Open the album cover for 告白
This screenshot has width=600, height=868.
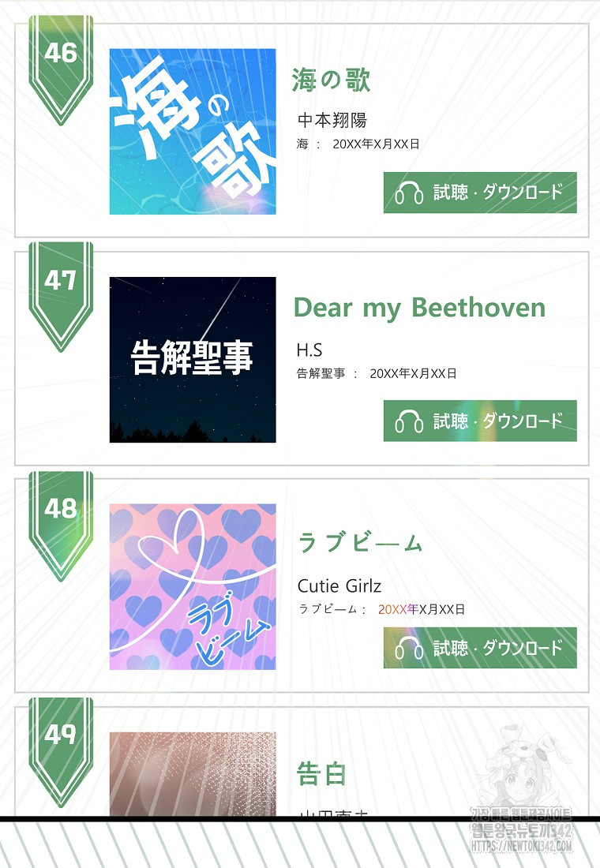[193, 773]
